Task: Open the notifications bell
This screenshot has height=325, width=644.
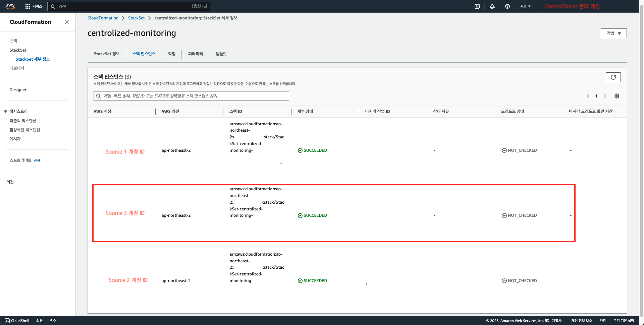Action: (x=492, y=6)
